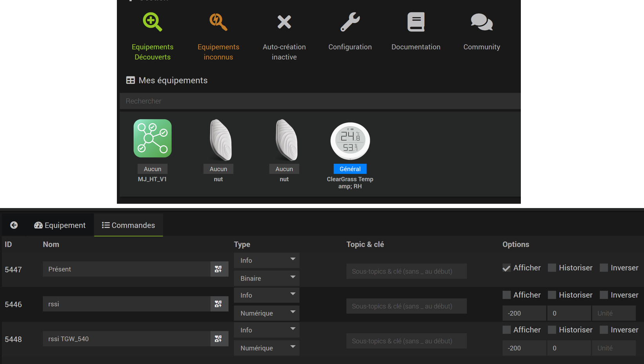
Task: Click Topic & clé field for Présent
Action: (406, 271)
